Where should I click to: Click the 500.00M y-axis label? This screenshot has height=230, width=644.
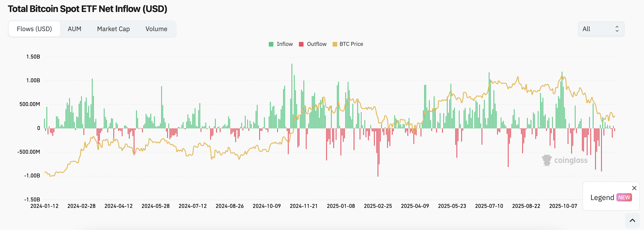30,104
